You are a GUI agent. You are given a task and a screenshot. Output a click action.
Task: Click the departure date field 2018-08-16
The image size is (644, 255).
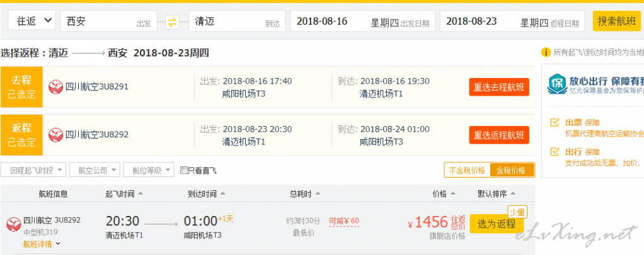tap(363, 21)
